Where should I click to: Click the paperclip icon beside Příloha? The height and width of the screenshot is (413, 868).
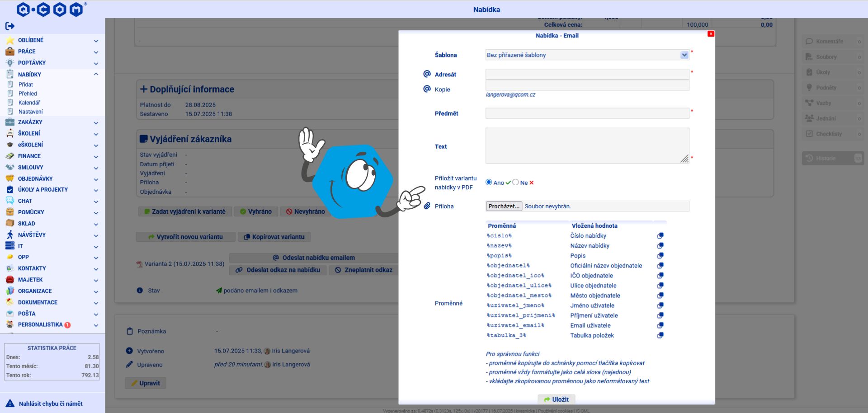pos(427,206)
